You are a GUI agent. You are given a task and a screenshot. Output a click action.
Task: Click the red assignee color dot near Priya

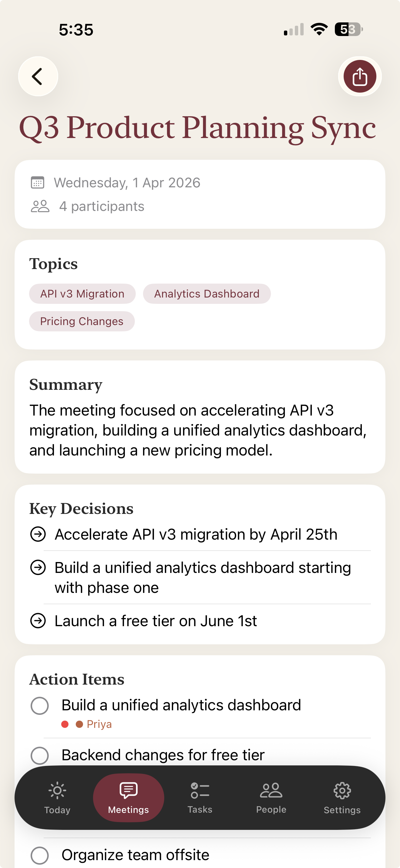tap(65, 724)
